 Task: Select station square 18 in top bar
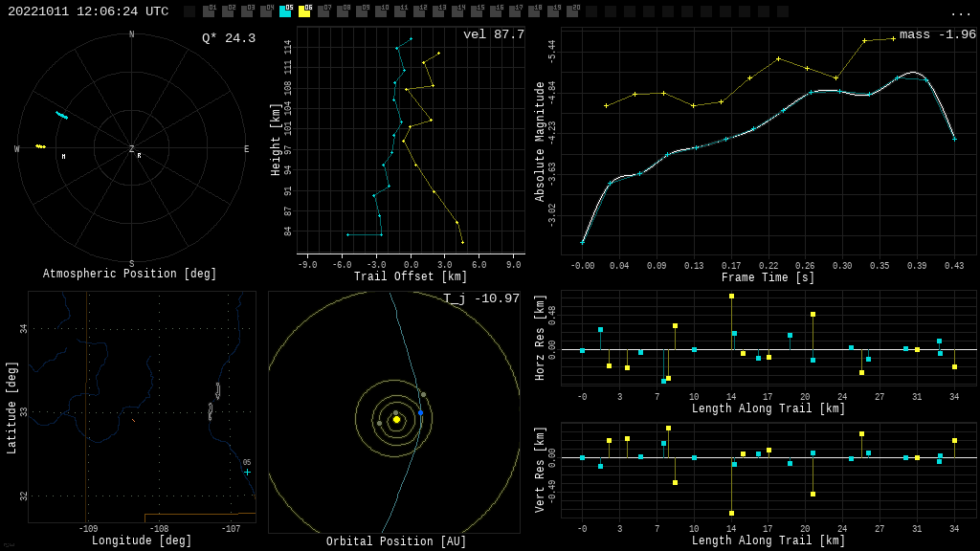coord(534,11)
